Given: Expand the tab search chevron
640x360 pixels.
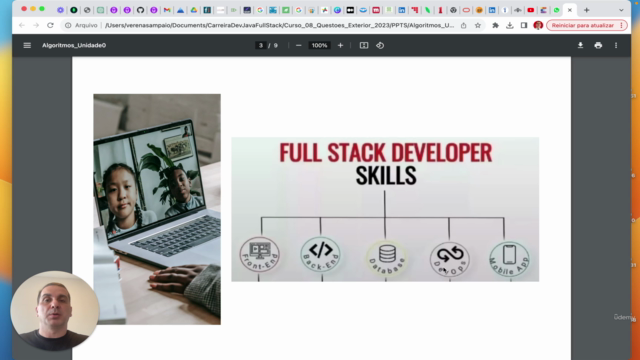Looking at the screenshot, I should 621,10.
